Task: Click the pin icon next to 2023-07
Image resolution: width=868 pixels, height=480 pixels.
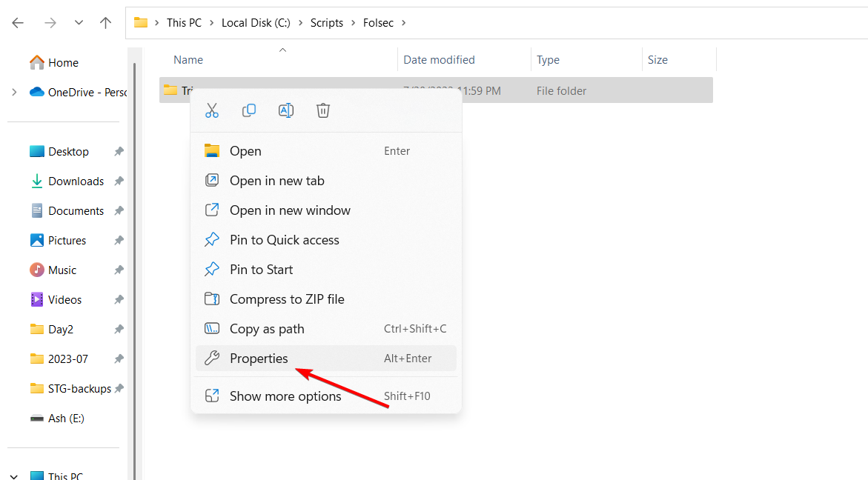Action: (x=119, y=359)
